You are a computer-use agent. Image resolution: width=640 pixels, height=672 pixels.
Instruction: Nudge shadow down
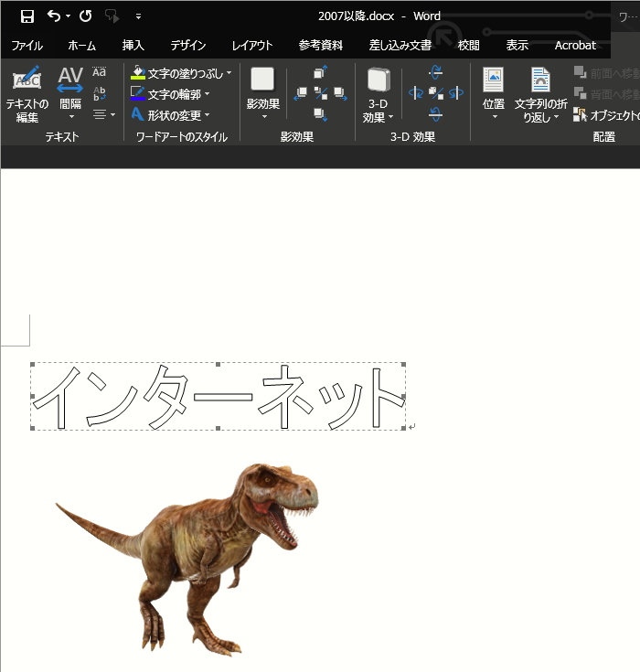321,114
